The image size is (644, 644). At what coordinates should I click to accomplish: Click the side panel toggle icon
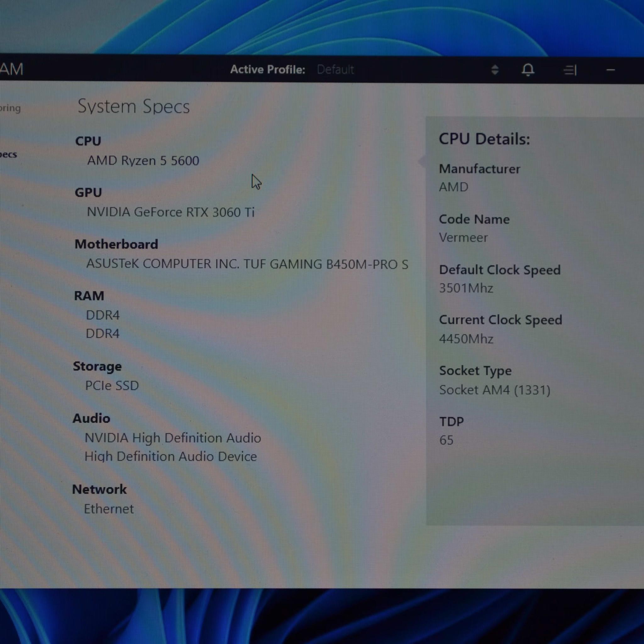point(570,70)
